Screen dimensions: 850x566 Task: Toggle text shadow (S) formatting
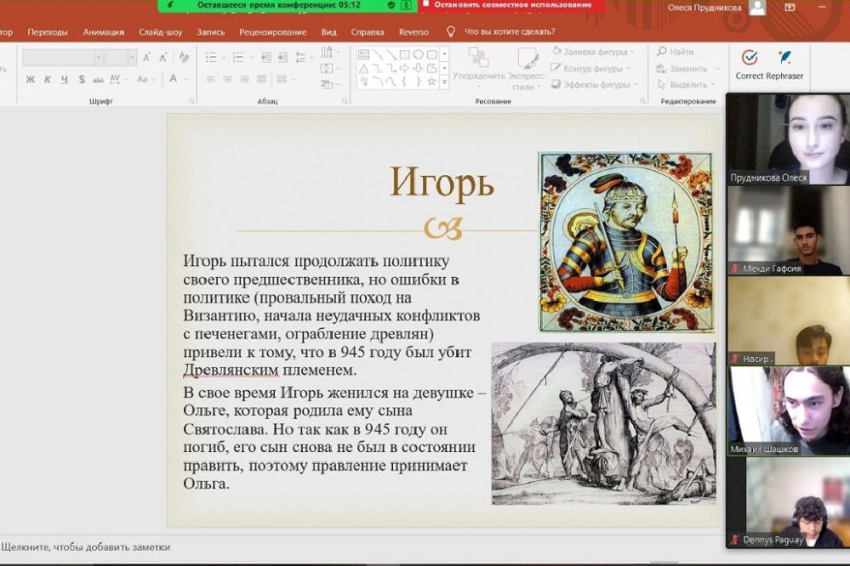[81, 80]
